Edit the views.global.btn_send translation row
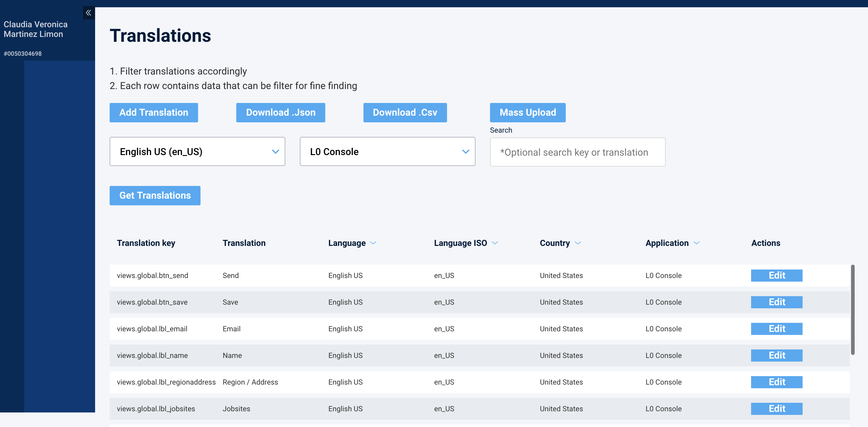 click(776, 275)
